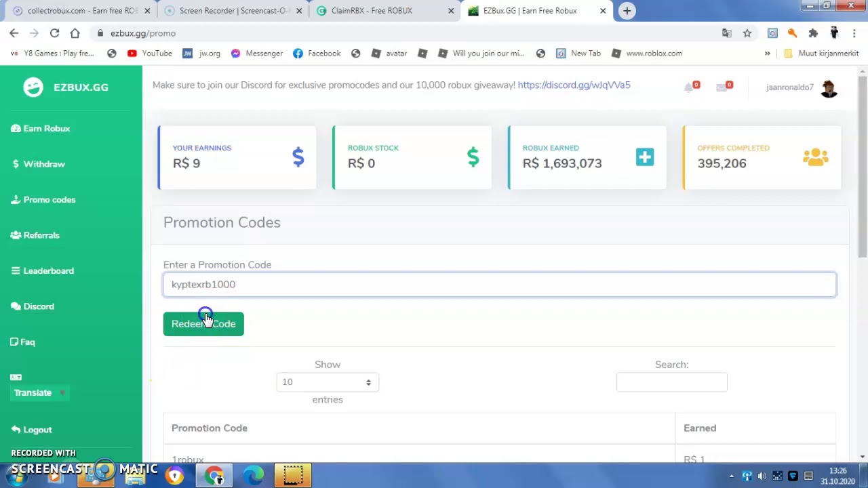Click the Redeem Code button
Viewport: 868px width, 488px height.
pos(203,324)
